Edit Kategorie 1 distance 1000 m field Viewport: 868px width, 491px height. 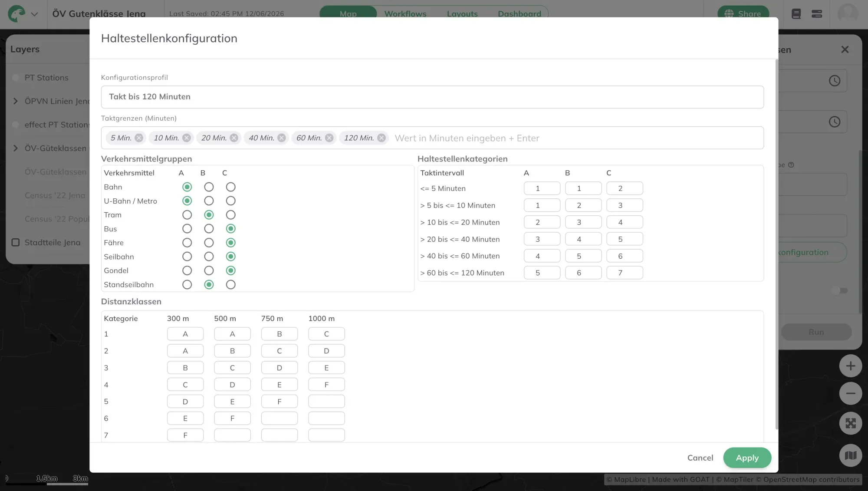326,334
